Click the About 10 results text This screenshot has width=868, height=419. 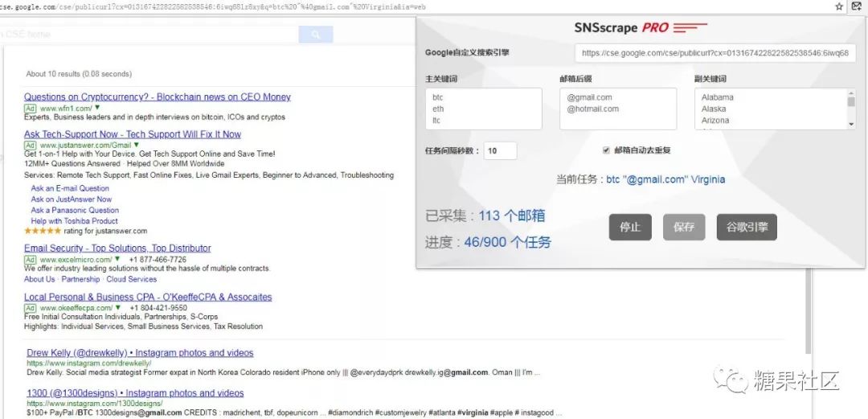79,74
